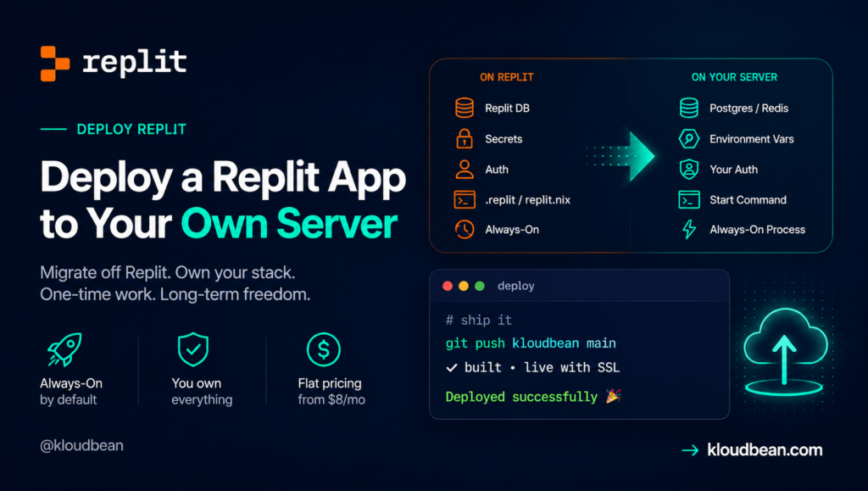
Task: Click the Environment Vars key icon
Action: (688, 138)
